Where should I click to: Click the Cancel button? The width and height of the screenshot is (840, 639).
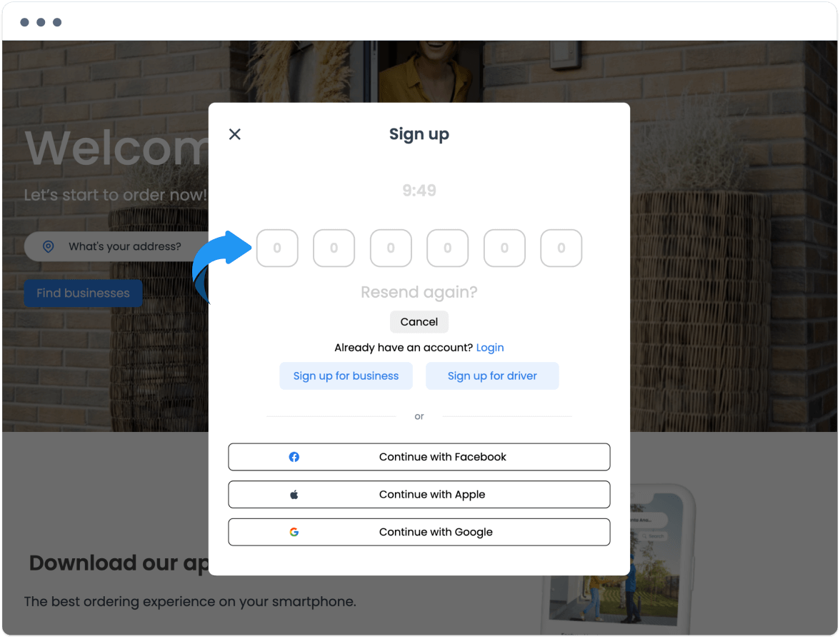(419, 322)
